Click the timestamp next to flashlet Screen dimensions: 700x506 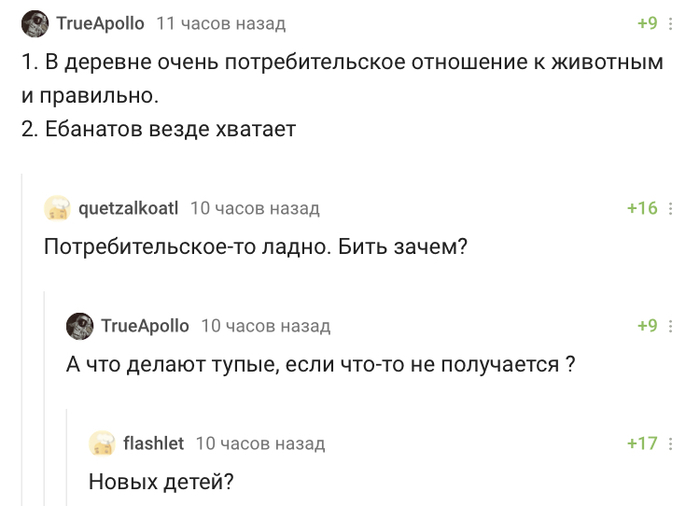(x=260, y=443)
